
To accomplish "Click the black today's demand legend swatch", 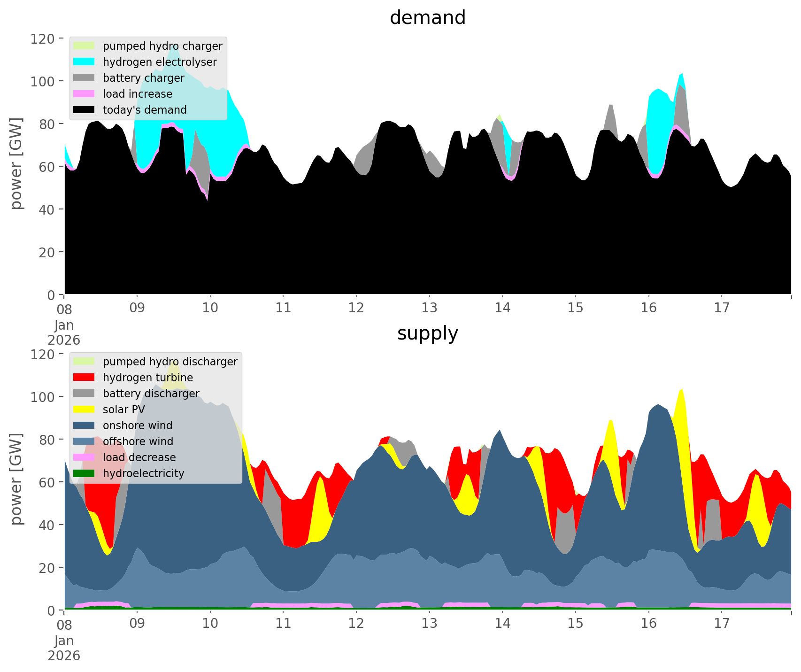I will (85, 110).
